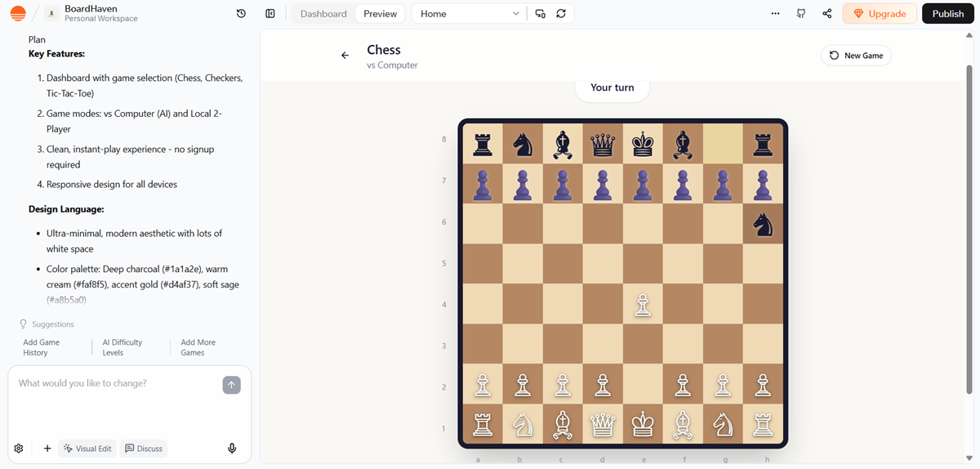
Task: Open the version history clock icon
Action: (241, 14)
